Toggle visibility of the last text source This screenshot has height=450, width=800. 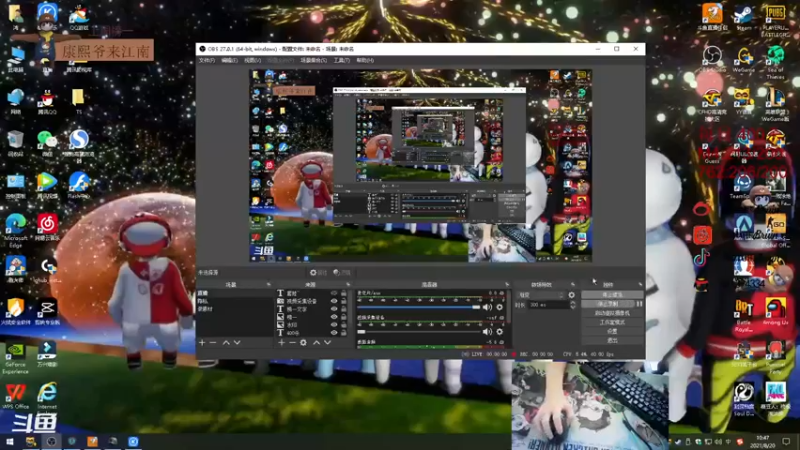tap(334, 333)
